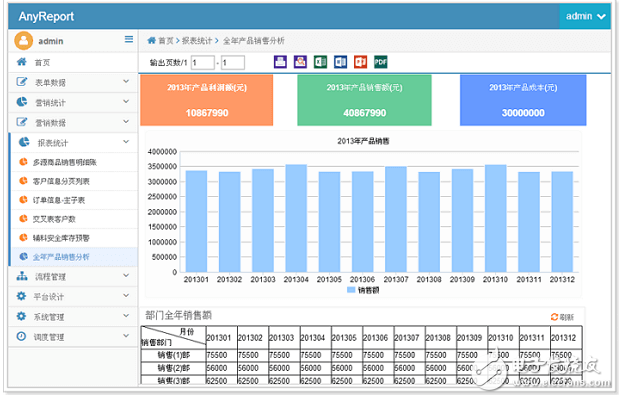
Task: Click the breadcrumb home icon
Action: tap(152, 40)
